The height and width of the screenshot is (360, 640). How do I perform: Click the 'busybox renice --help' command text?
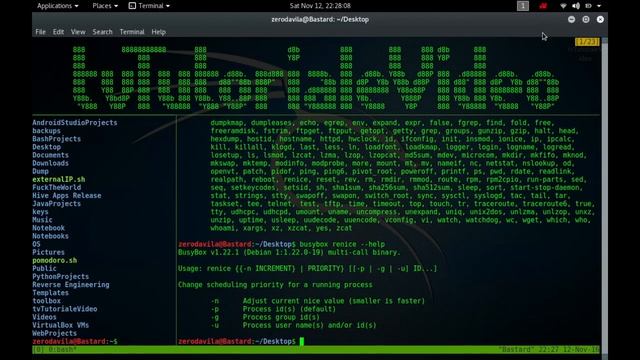[x=342, y=244]
